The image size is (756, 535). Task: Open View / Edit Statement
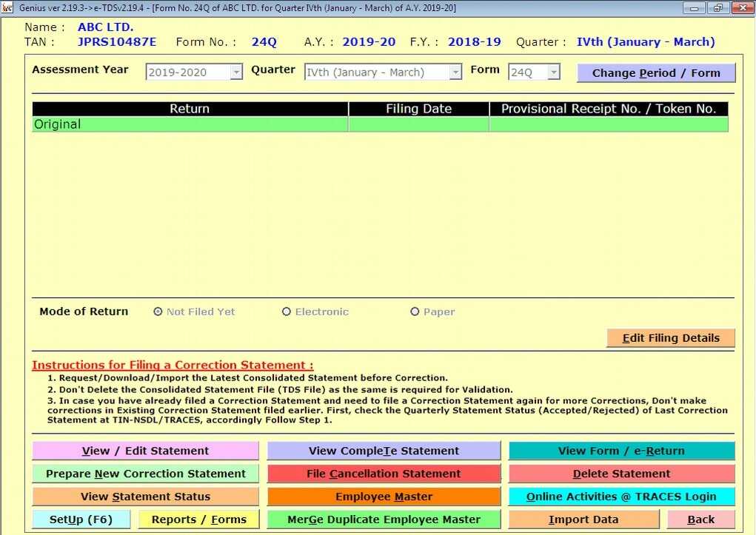(145, 451)
